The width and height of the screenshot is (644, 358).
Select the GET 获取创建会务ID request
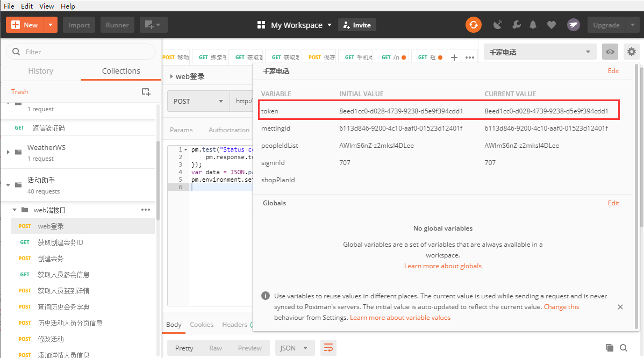pyautogui.click(x=83, y=242)
